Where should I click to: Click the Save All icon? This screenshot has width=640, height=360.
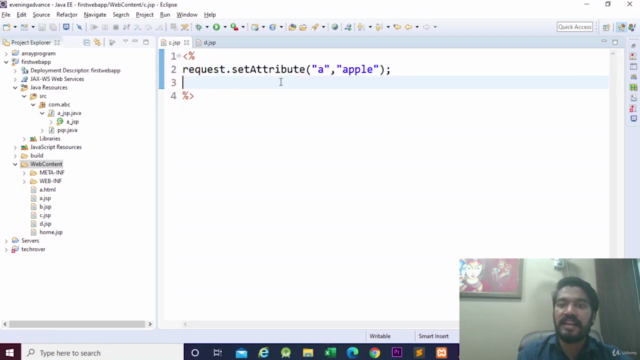[x=53, y=27]
